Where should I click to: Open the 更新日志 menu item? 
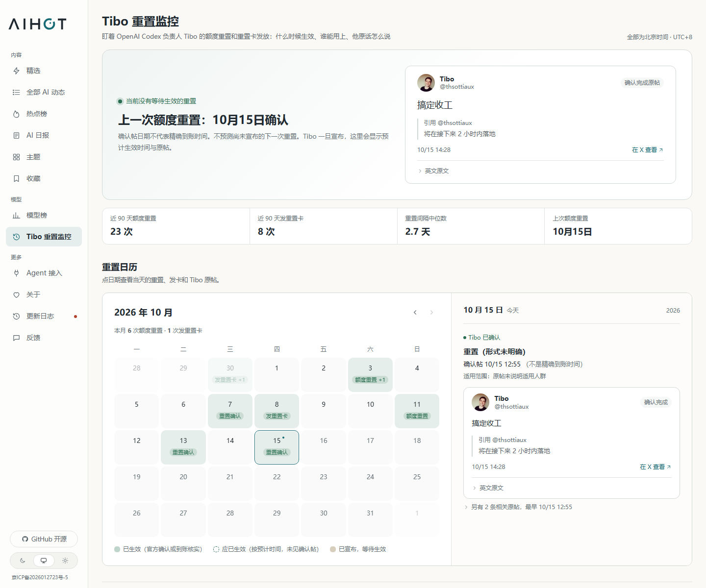(44, 316)
